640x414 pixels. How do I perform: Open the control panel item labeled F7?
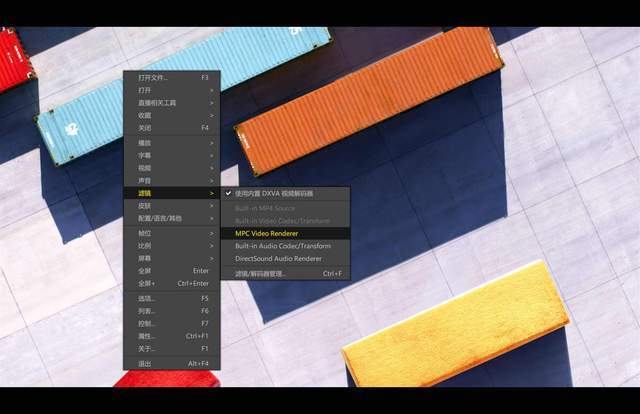coord(172,324)
